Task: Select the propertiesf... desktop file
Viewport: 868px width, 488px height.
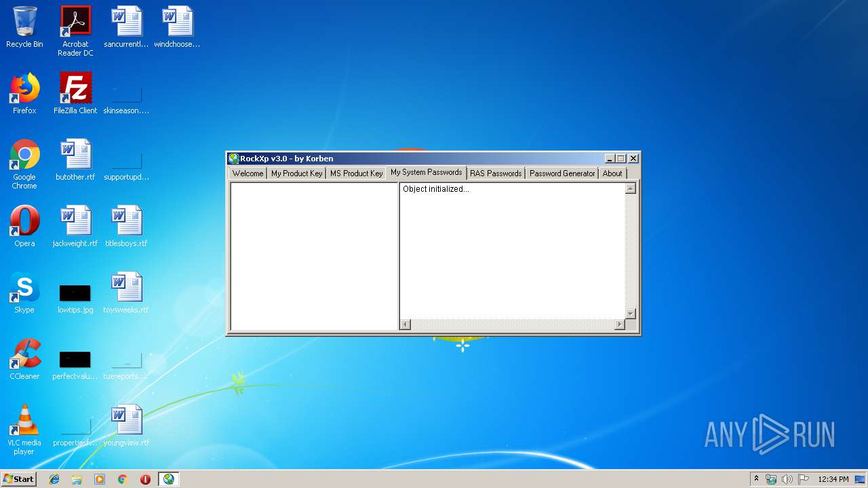Action: [75, 432]
